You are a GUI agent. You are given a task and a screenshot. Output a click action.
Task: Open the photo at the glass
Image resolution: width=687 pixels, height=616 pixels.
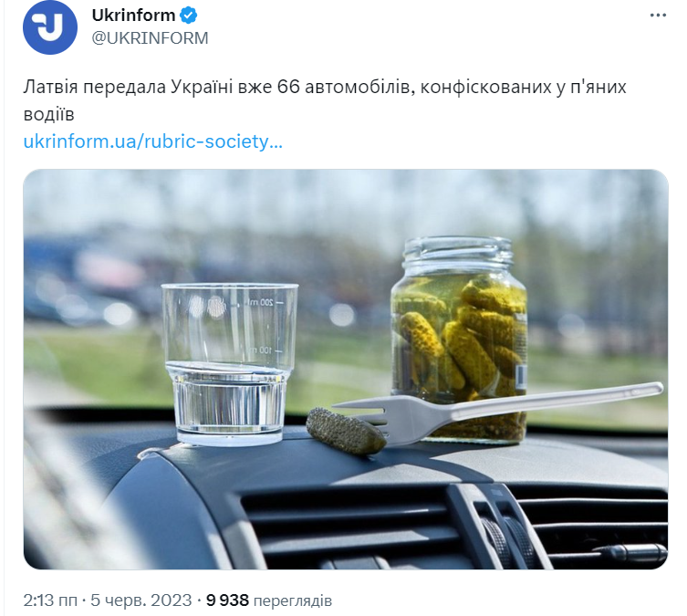[x=230, y=364]
